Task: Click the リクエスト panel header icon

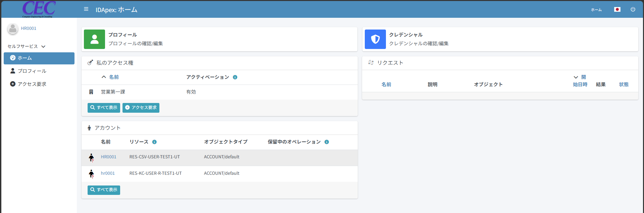Action: pyautogui.click(x=371, y=63)
